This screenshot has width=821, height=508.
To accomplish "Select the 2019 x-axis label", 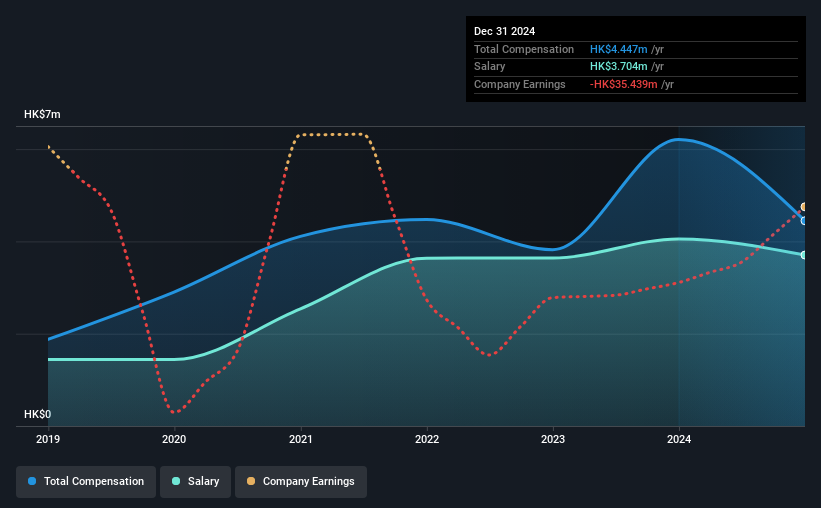I will pyautogui.click(x=48, y=439).
